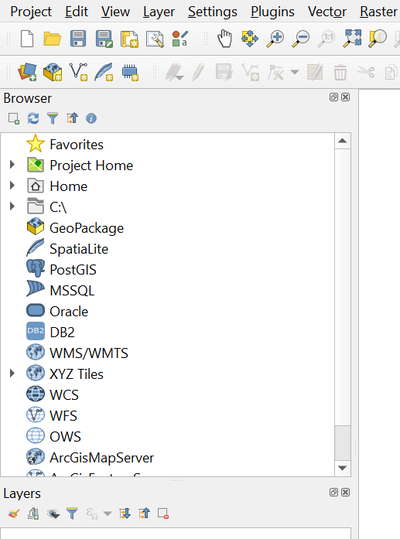Open the Plugins menu
400x539 pixels.
point(272,12)
